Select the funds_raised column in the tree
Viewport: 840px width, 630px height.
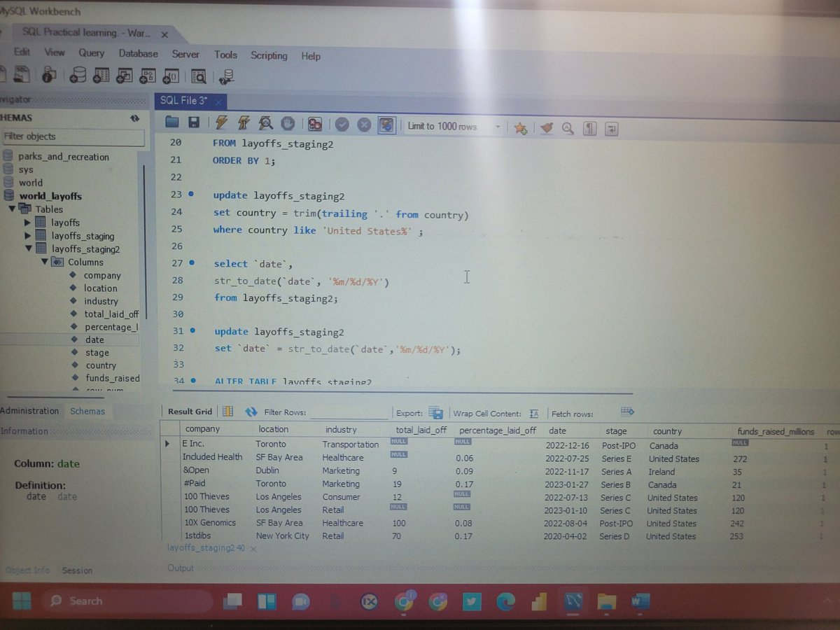112,378
